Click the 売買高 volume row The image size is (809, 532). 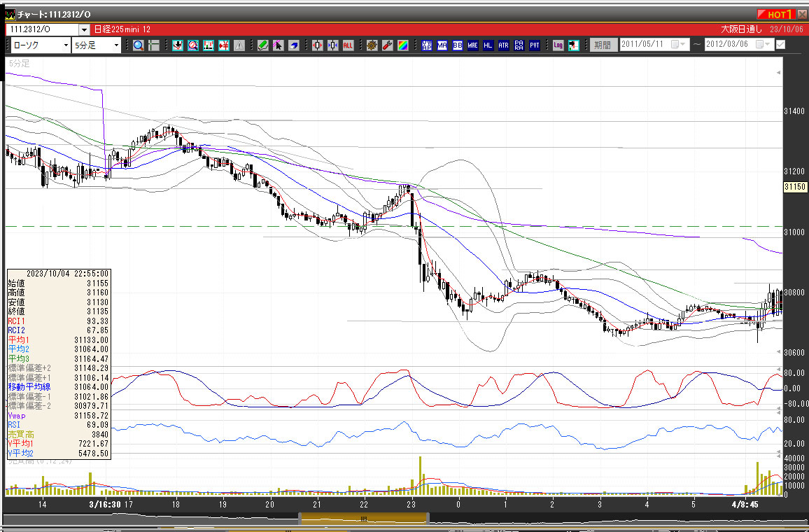(58, 435)
